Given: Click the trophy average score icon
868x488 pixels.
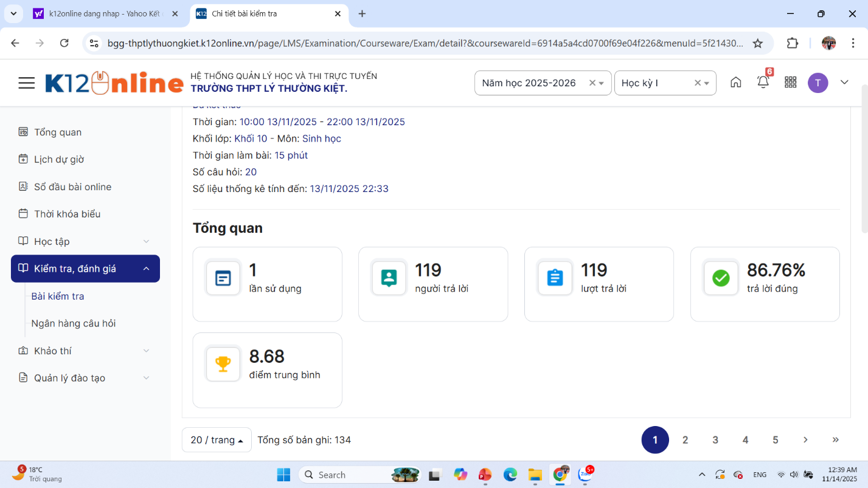Looking at the screenshot, I should point(223,364).
